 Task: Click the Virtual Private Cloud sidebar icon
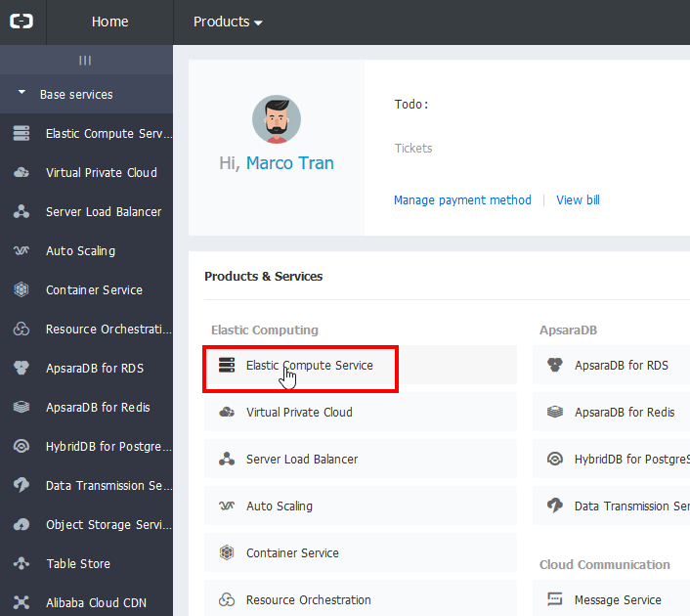[x=22, y=173]
